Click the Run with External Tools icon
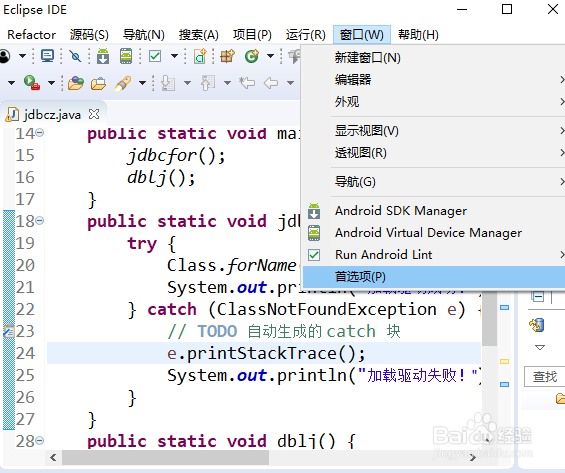The image size is (565, 473). [32, 83]
